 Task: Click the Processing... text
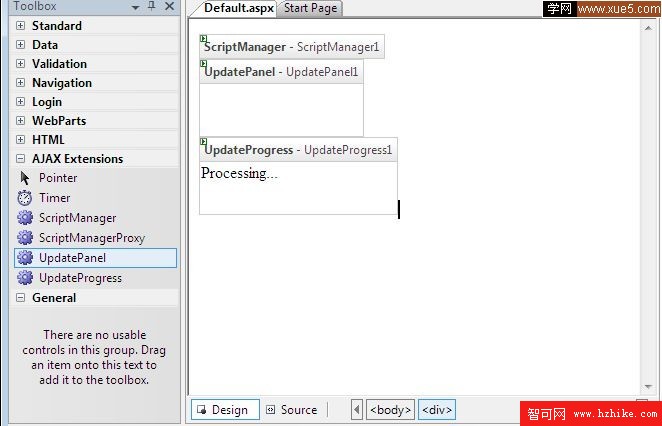(x=239, y=173)
